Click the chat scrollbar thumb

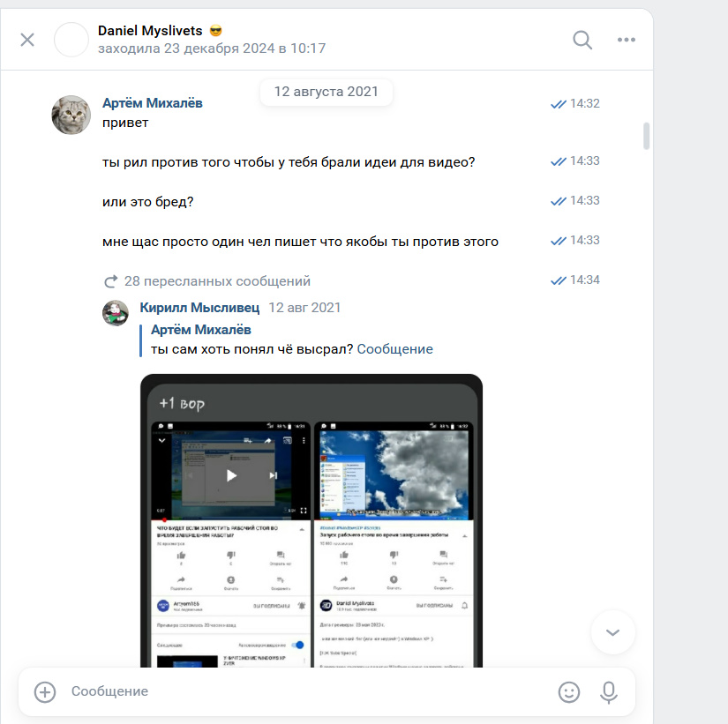click(x=646, y=136)
